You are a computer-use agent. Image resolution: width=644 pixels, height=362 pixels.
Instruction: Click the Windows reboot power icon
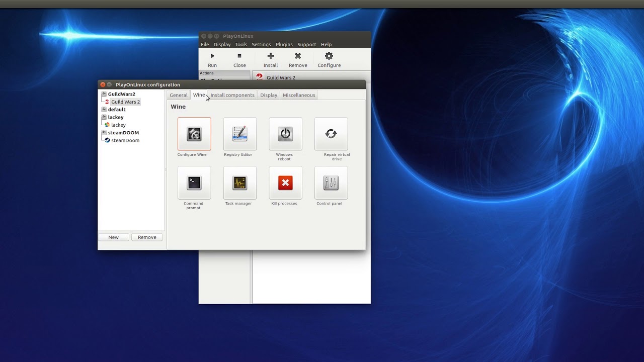(x=285, y=134)
